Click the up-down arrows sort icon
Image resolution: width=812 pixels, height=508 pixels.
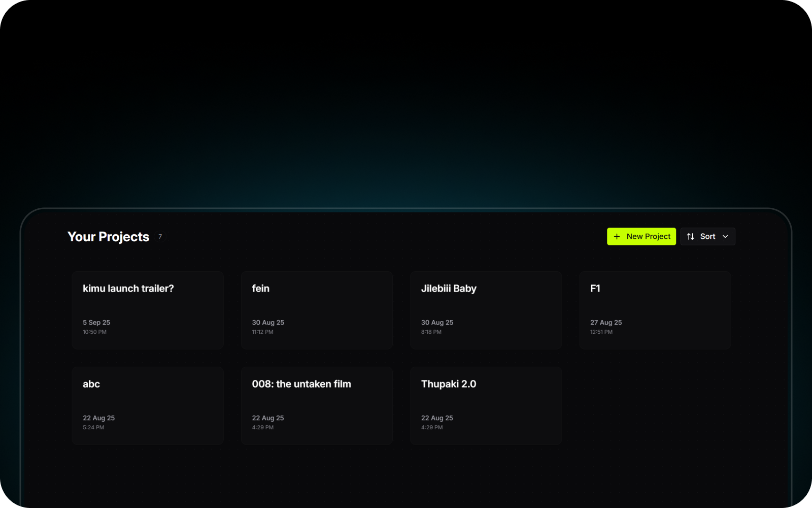pyautogui.click(x=690, y=237)
